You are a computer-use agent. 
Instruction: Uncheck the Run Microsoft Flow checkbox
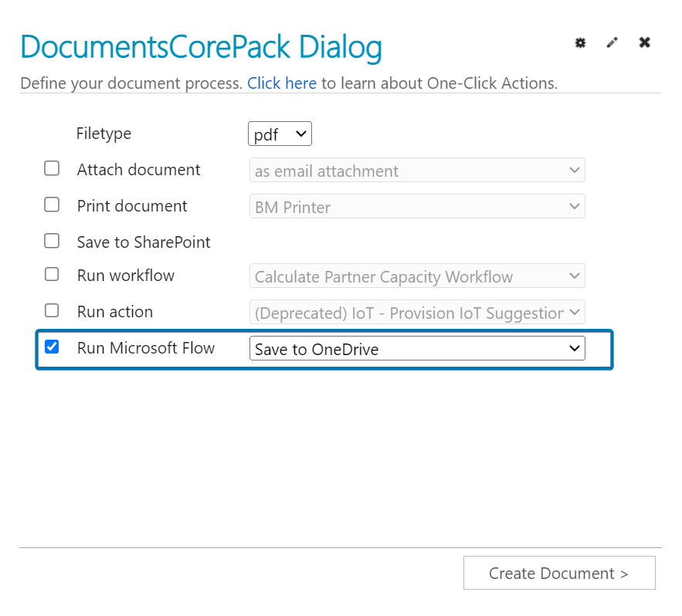pyautogui.click(x=52, y=347)
